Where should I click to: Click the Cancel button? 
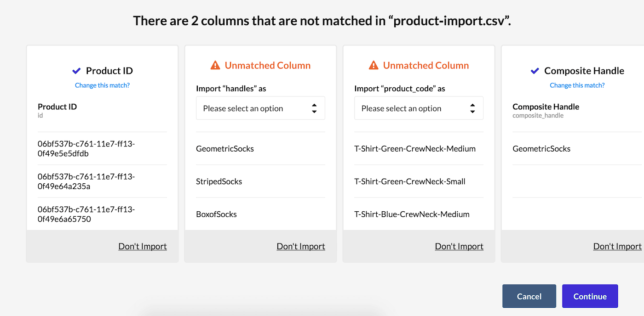(x=529, y=296)
